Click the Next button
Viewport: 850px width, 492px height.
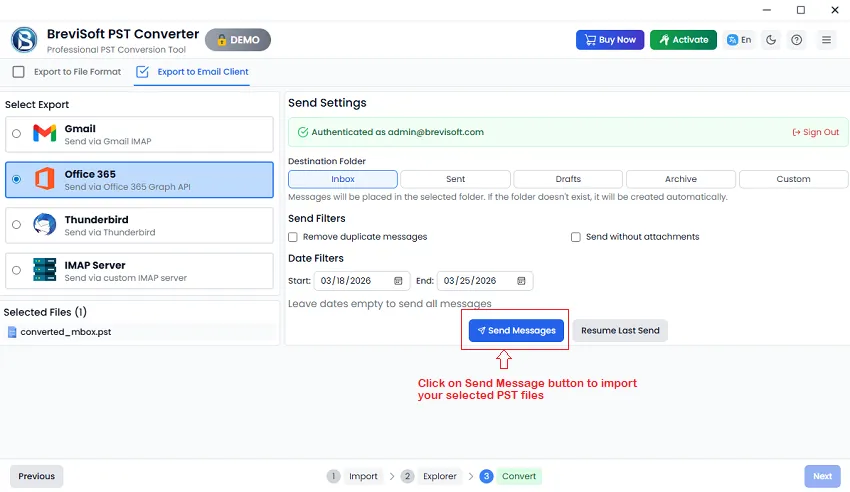click(822, 476)
